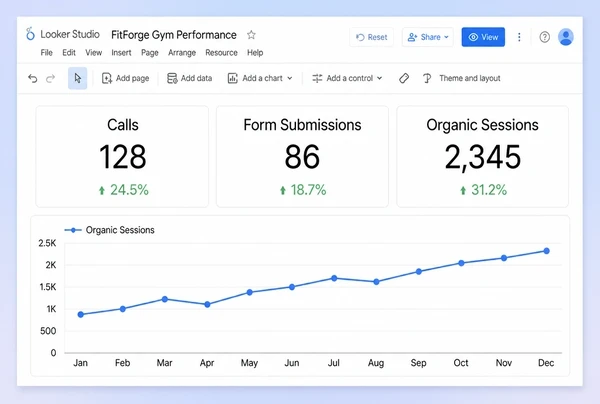This screenshot has width=600, height=404.
Task: Click the Dec data point on chart
Action: pyautogui.click(x=546, y=251)
